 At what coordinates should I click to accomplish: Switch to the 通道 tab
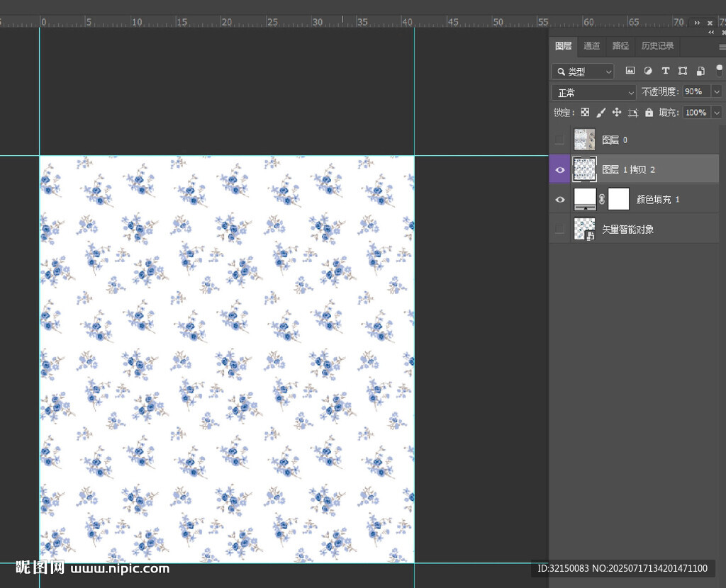coord(591,46)
